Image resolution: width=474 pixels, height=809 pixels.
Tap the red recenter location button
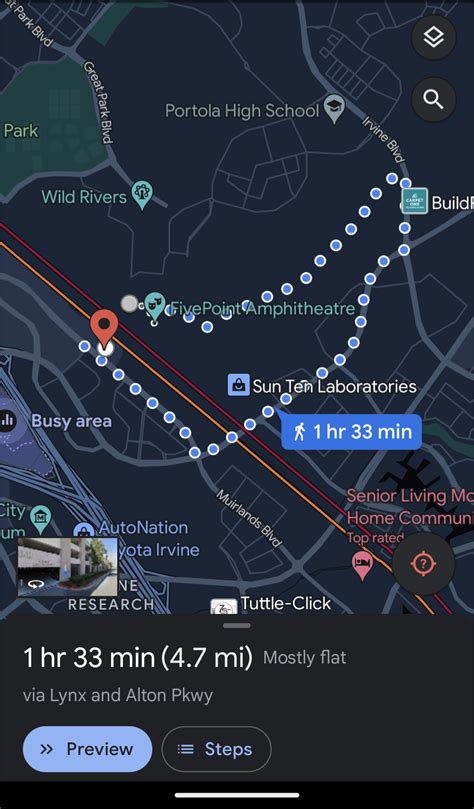pos(423,564)
